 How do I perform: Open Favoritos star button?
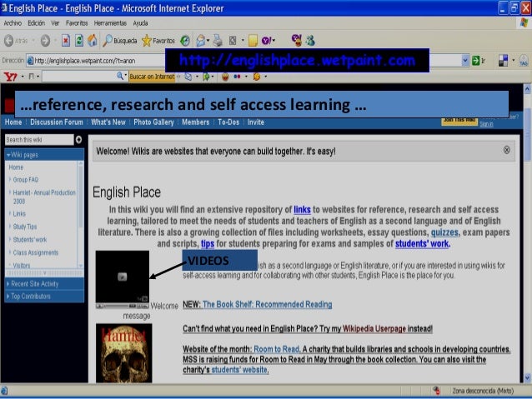pos(158,41)
